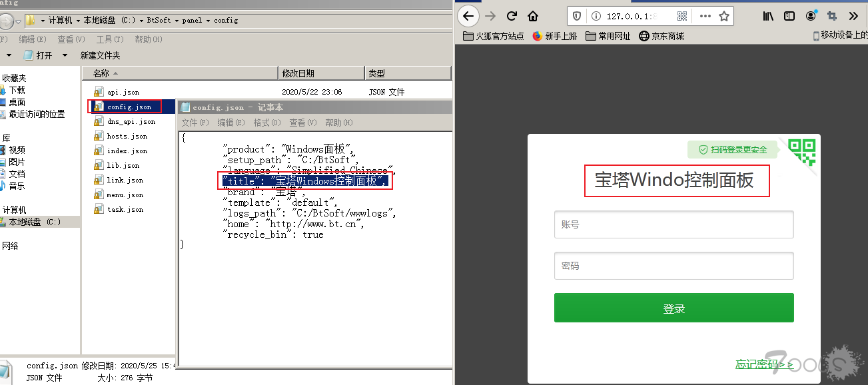Click the 扫码登录更安全 hint badge
This screenshot has height=385, width=868.
(733, 150)
